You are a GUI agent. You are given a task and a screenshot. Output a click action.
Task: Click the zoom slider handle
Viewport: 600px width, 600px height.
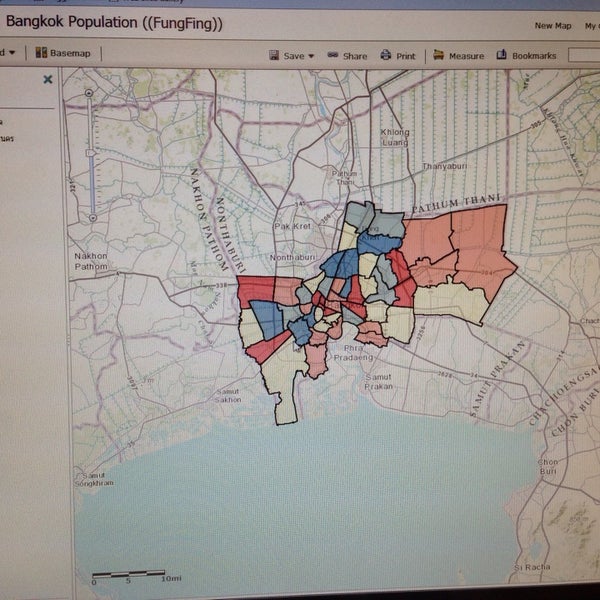(x=91, y=152)
